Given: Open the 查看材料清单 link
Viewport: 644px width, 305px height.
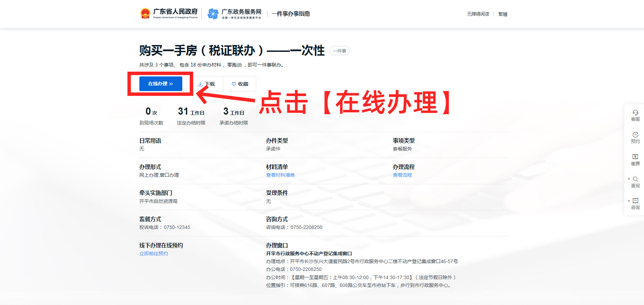Looking at the screenshot, I should pyautogui.click(x=280, y=175).
